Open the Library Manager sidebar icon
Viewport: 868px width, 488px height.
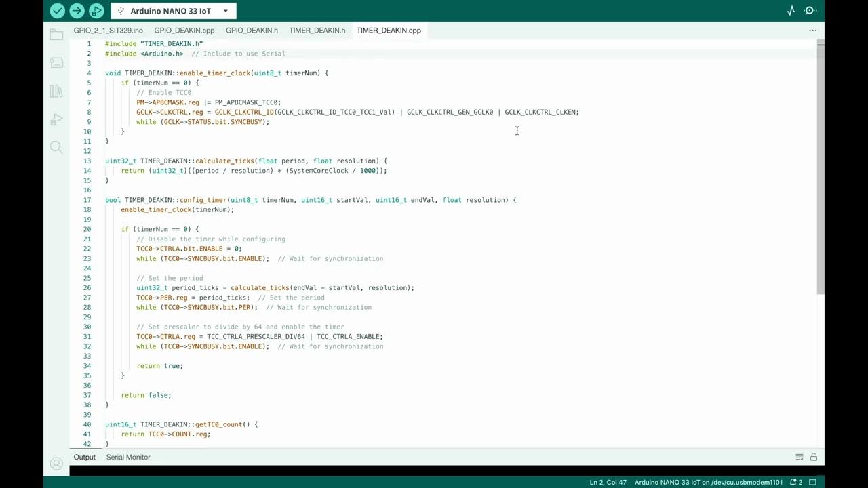(56, 91)
